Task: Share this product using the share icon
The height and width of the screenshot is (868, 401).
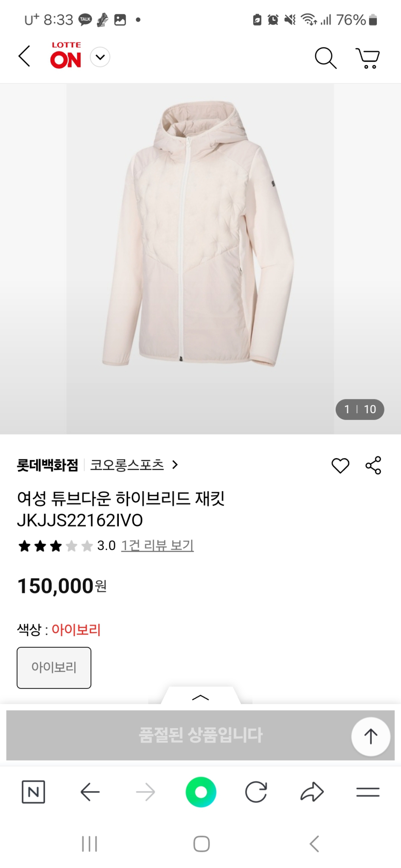Action: tap(373, 465)
